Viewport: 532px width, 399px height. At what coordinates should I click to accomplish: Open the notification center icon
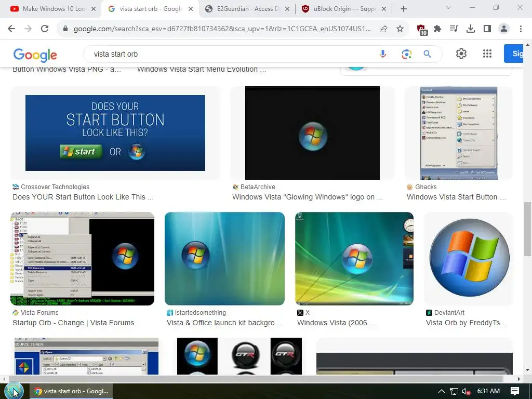point(515,391)
